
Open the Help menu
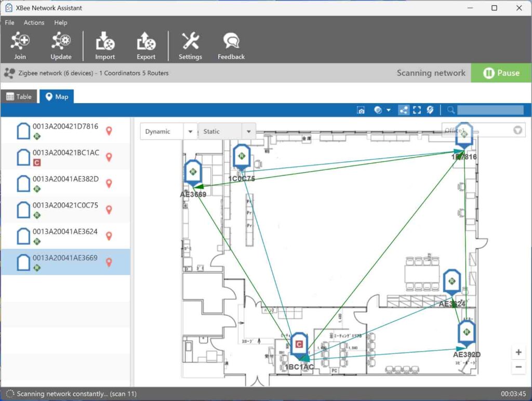click(61, 22)
